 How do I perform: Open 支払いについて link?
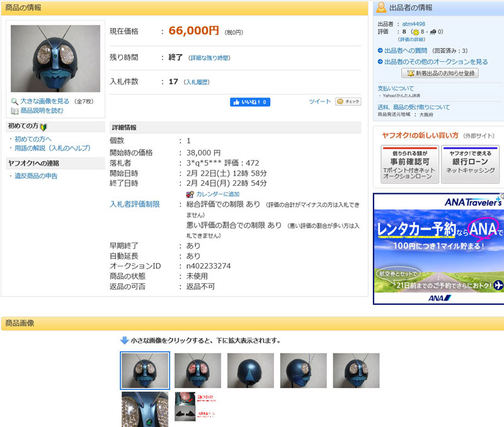pos(396,88)
